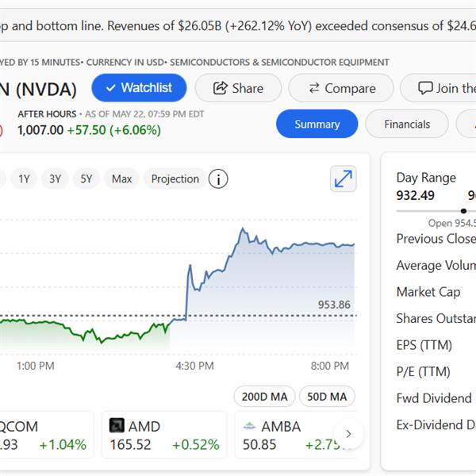Switch to the Financials tab
476x476 pixels.
click(407, 124)
